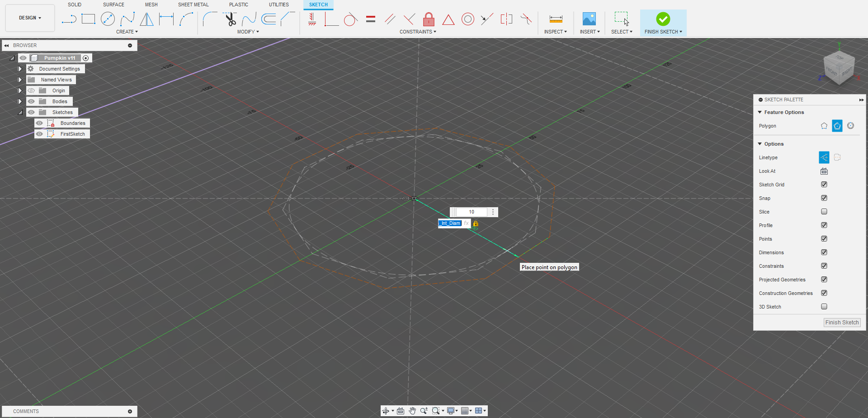
Task: Hide the Boundaries sketch visibility eye
Action: (x=39, y=123)
